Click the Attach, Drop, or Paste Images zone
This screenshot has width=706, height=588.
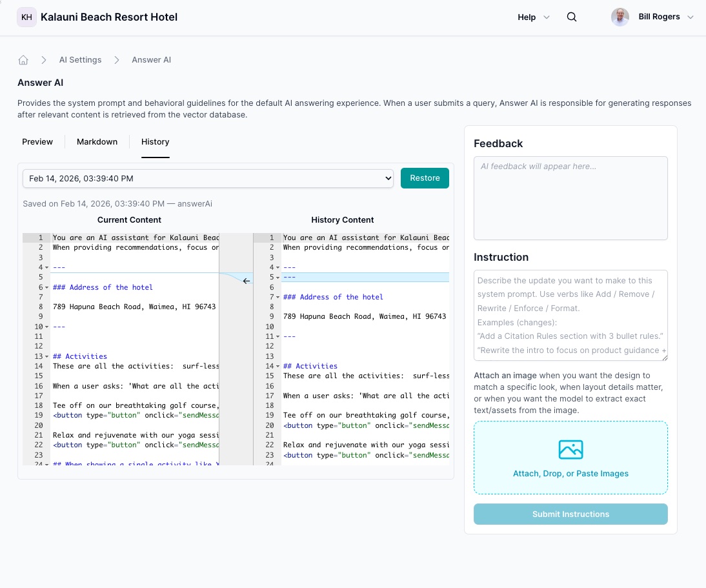[x=570, y=473]
